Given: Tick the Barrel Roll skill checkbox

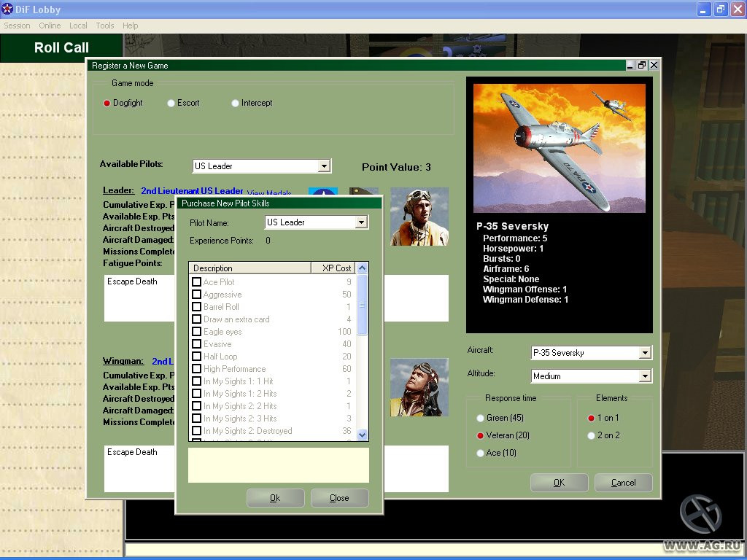Looking at the screenshot, I should [x=196, y=307].
